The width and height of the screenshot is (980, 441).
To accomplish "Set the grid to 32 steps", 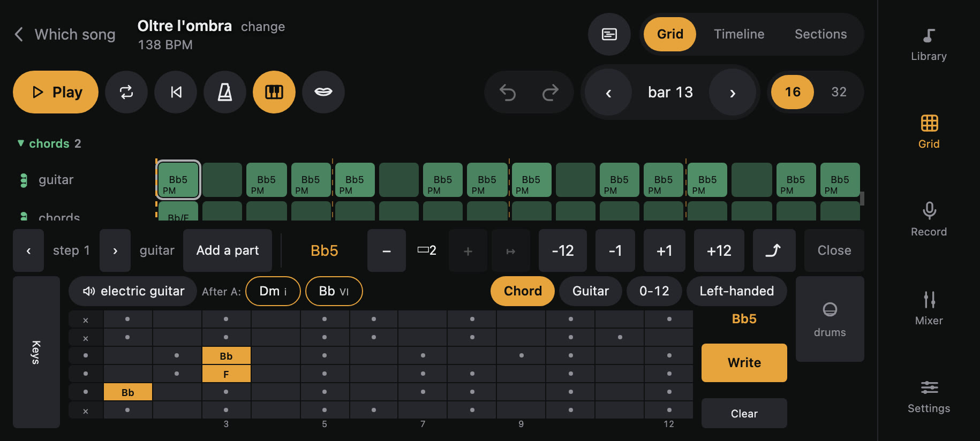I will click(839, 92).
